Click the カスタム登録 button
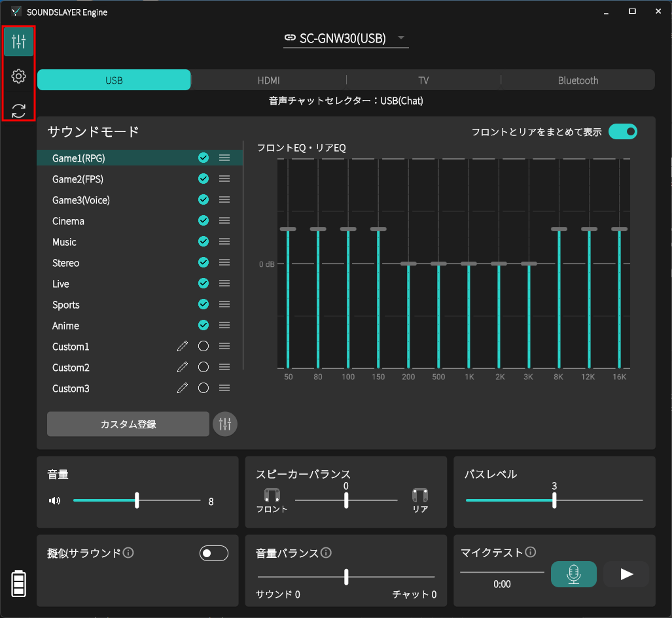The height and width of the screenshot is (618, 672). tap(128, 424)
